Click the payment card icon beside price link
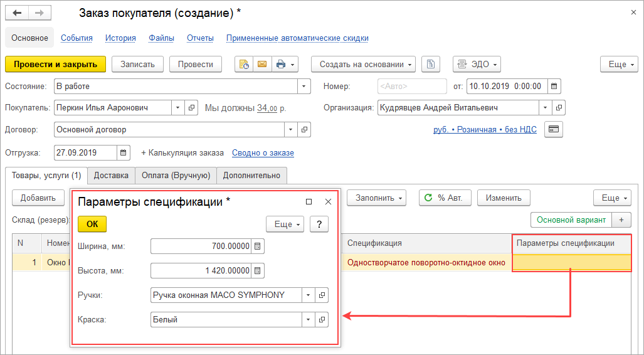This screenshot has height=355, width=644. click(x=553, y=129)
